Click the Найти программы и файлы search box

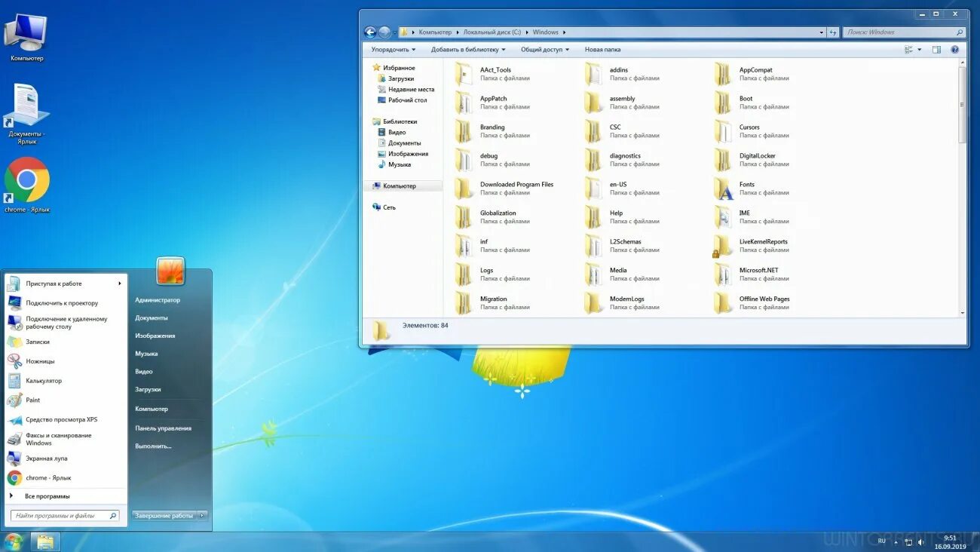[x=65, y=516]
